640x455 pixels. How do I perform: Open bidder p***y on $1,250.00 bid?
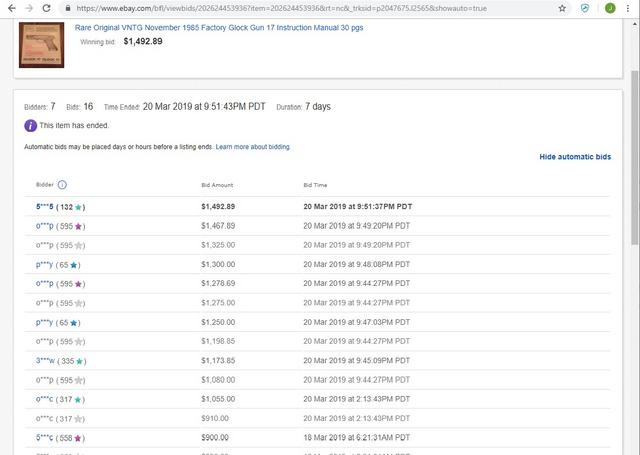[44, 322]
